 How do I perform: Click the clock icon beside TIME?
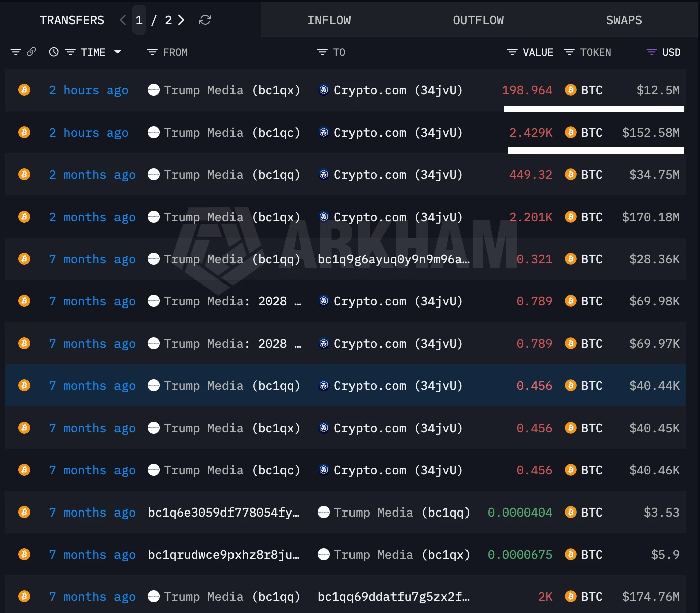pos(54,52)
